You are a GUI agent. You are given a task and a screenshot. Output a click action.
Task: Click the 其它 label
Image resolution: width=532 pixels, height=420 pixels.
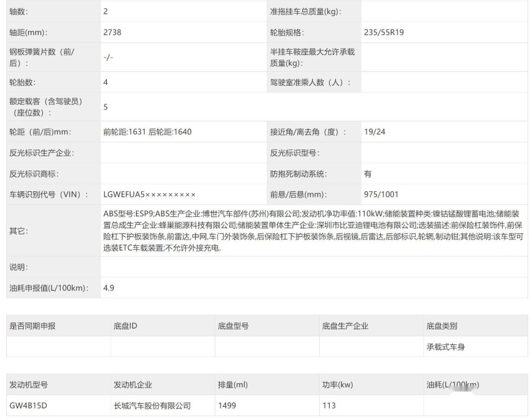point(19,231)
